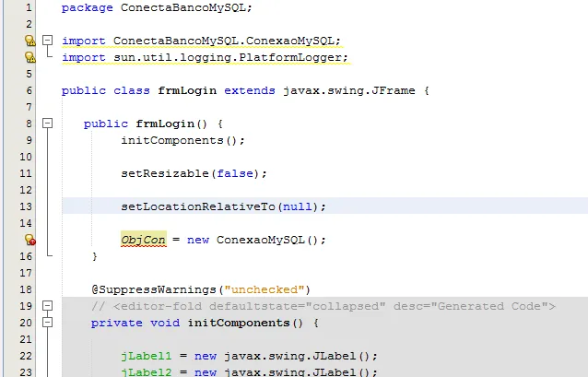Click the public frmLogin() constructor name
Image resolution: width=588 pixels, height=377 pixels.
click(165, 124)
